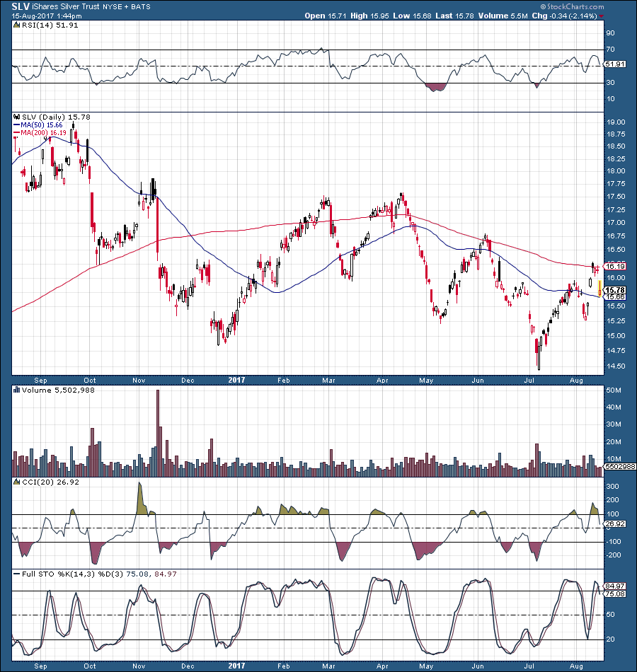Click the red 16.19 price tag on axis
This screenshot has width=637, height=672.
point(616,267)
